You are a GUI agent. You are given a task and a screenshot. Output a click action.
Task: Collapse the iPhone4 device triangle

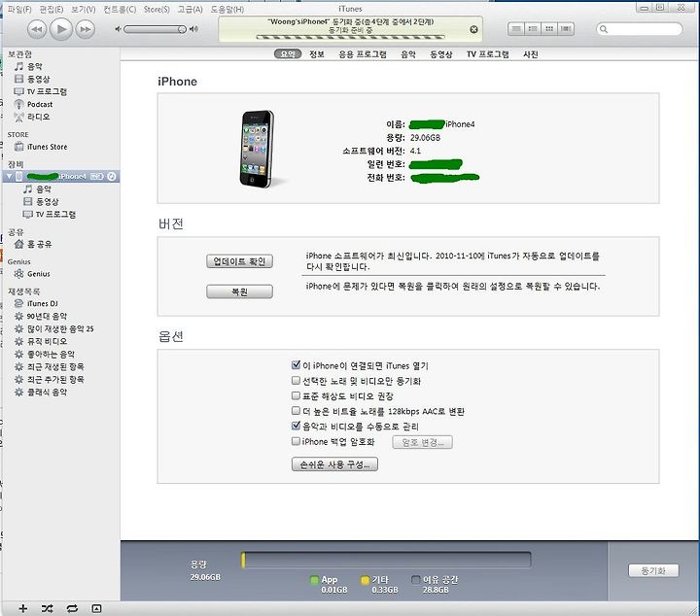click(9, 176)
